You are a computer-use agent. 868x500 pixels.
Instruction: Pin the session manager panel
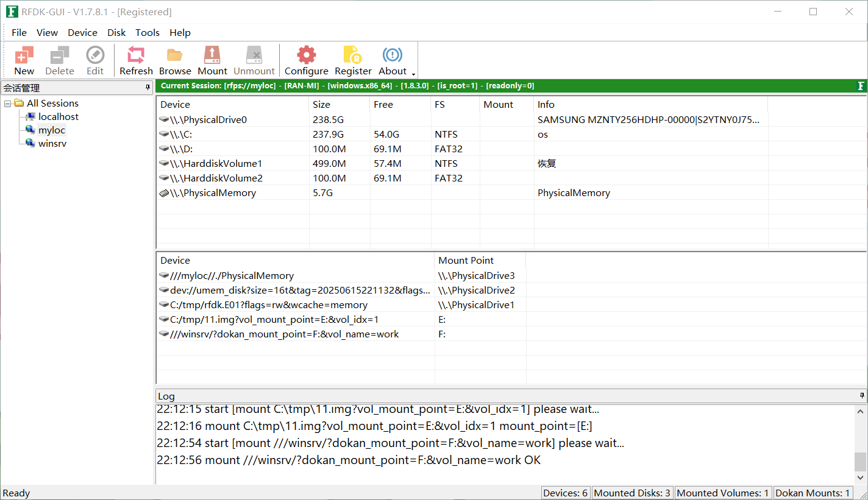point(148,88)
